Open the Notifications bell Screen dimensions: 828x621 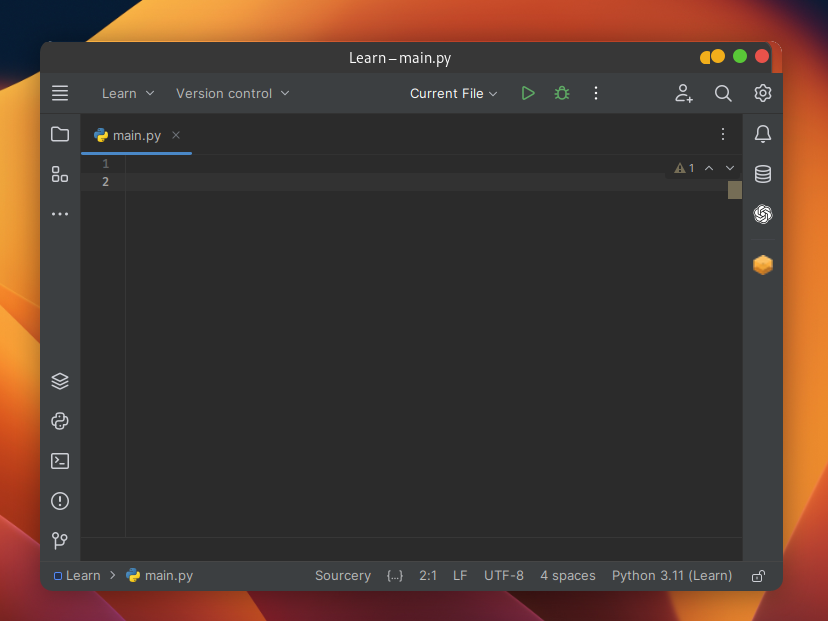click(x=763, y=134)
